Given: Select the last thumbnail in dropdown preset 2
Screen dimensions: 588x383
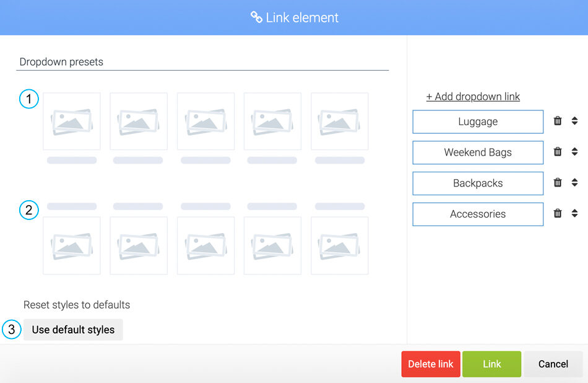Looking at the screenshot, I should coord(339,245).
